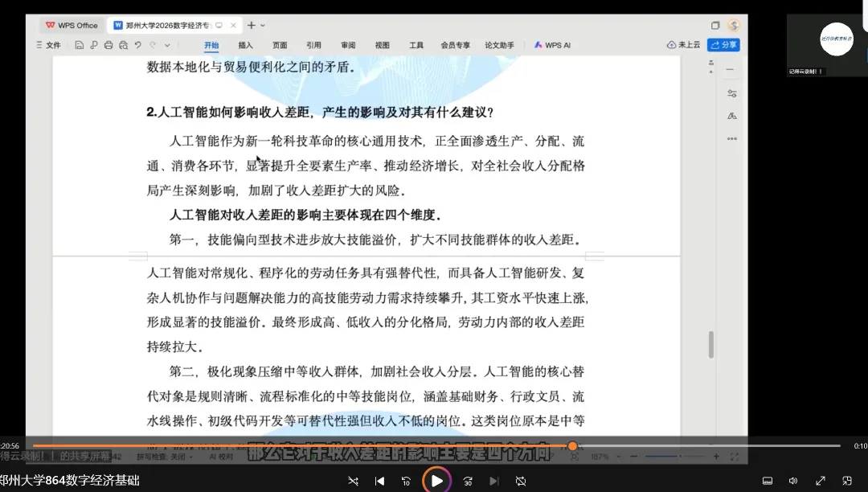Open the 会员专享 tab
Viewport: 868px width, 492px height.
pos(455,45)
